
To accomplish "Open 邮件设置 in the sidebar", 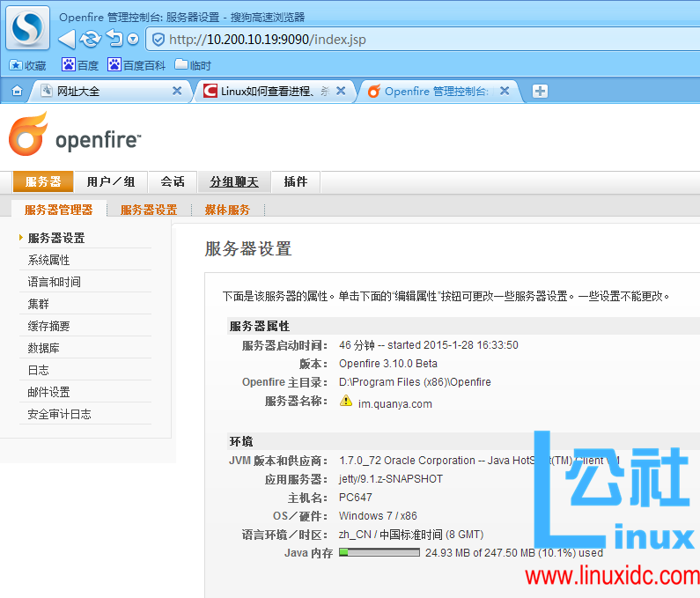I will 48,392.
